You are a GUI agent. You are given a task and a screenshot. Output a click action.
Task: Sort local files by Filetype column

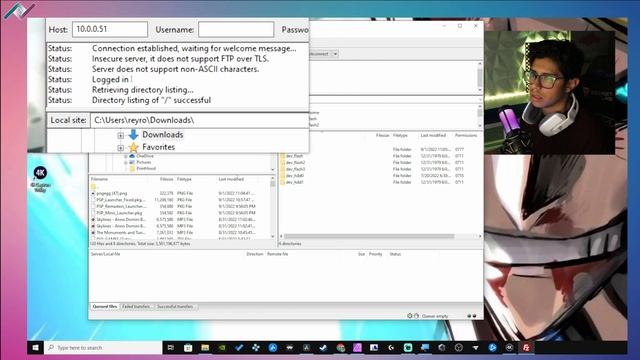(184, 179)
